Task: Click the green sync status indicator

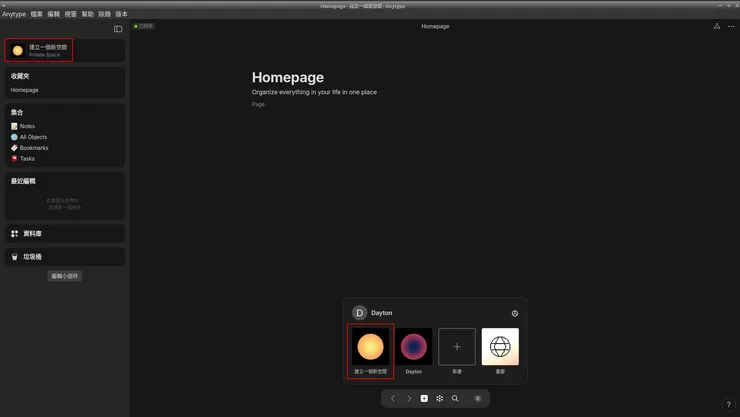Action: tap(143, 26)
